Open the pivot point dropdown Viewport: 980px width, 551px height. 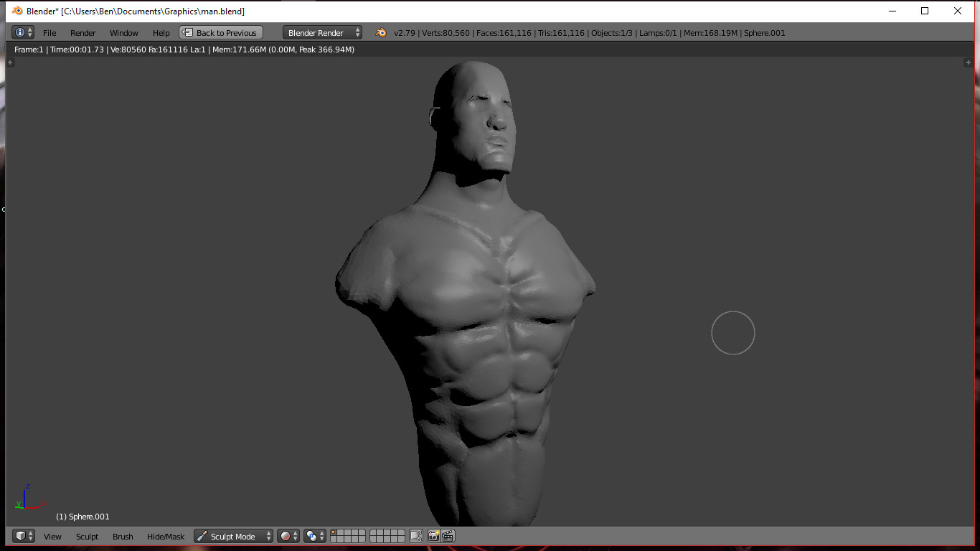tap(315, 536)
